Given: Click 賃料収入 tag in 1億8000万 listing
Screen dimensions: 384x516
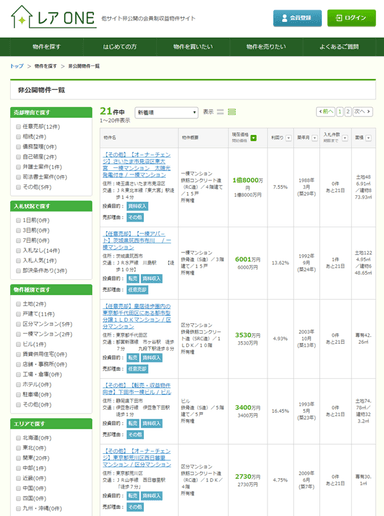Looking at the screenshot, I should coord(138,206).
